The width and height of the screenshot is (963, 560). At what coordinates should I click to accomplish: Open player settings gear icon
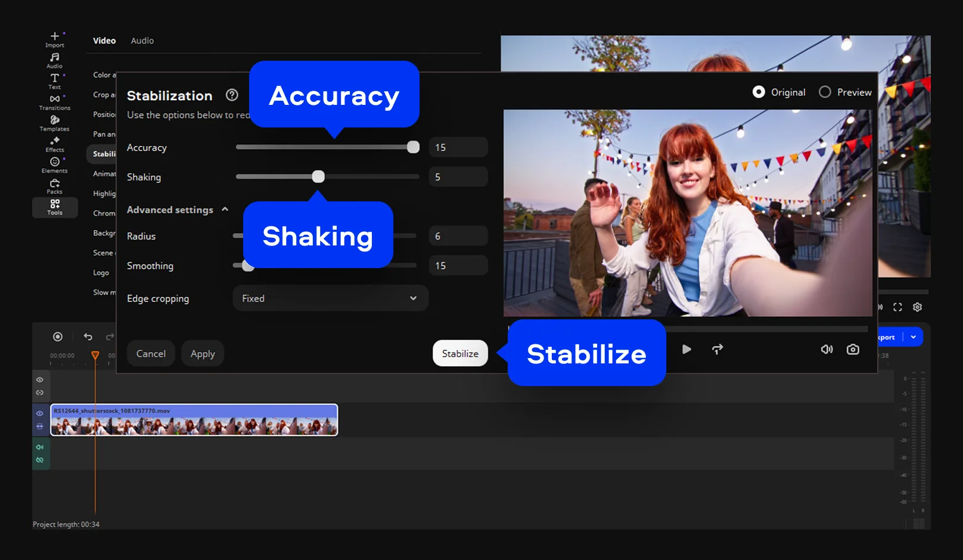coord(917,307)
